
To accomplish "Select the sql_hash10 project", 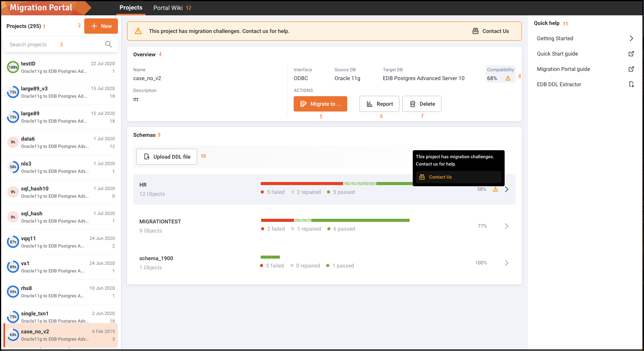I will [61, 192].
